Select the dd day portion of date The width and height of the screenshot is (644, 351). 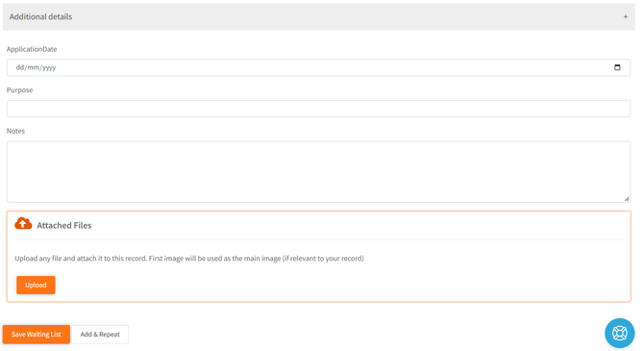coord(20,67)
